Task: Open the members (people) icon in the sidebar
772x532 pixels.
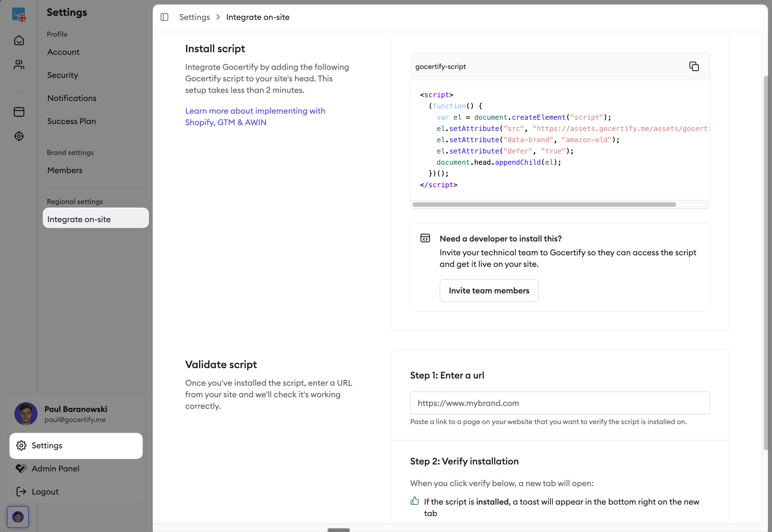Action: click(x=19, y=65)
